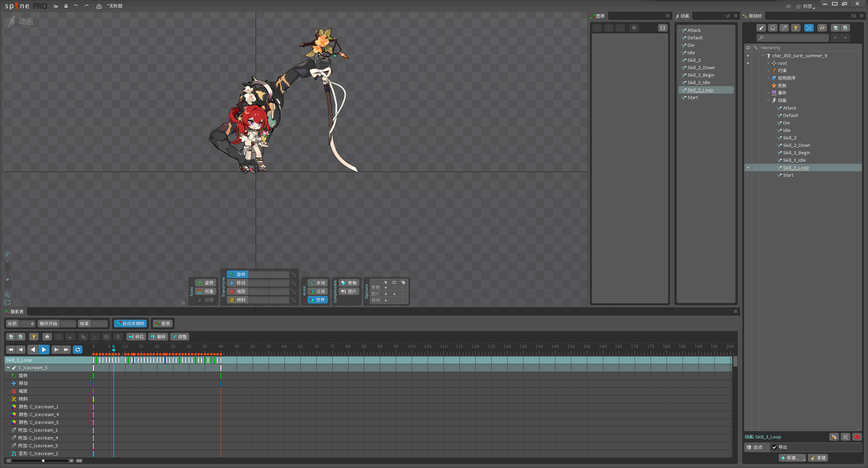The height and width of the screenshot is (468, 868).
Task: Collapse C_Icecream_5 row in dopesheet
Action: 8,368
